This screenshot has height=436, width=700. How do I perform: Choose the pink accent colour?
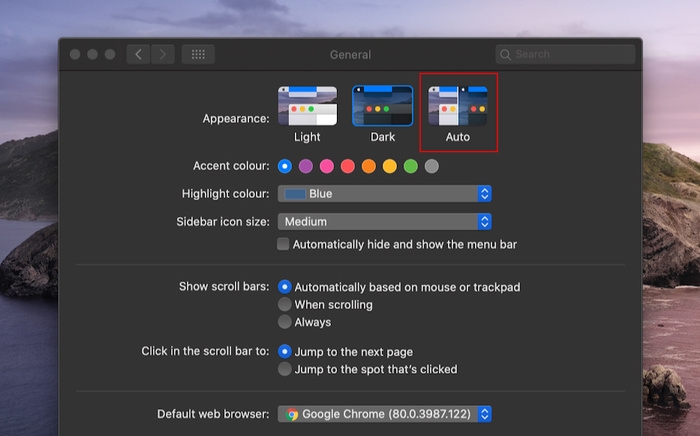tap(327, 166)
